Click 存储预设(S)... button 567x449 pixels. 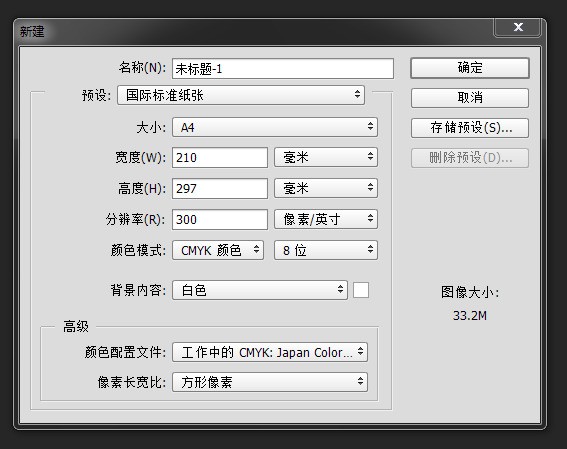(470, 128)
